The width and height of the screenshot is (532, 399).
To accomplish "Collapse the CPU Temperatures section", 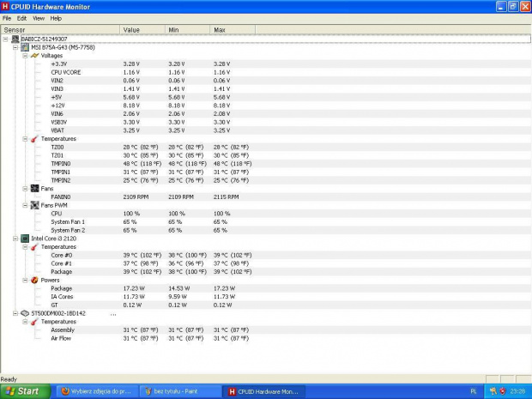I will pyautogui.click(x=25, y=247).
